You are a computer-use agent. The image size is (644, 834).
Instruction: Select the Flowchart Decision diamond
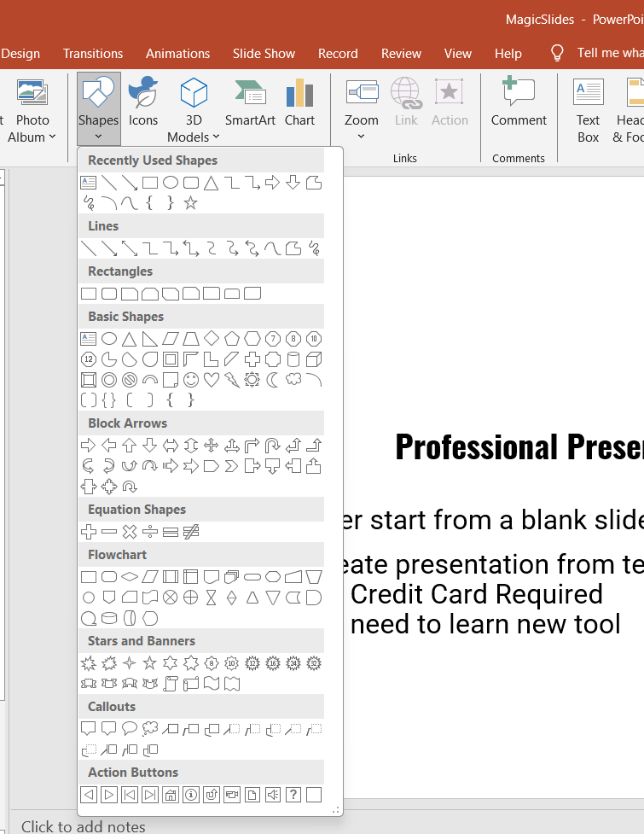[x=129, y=576]
